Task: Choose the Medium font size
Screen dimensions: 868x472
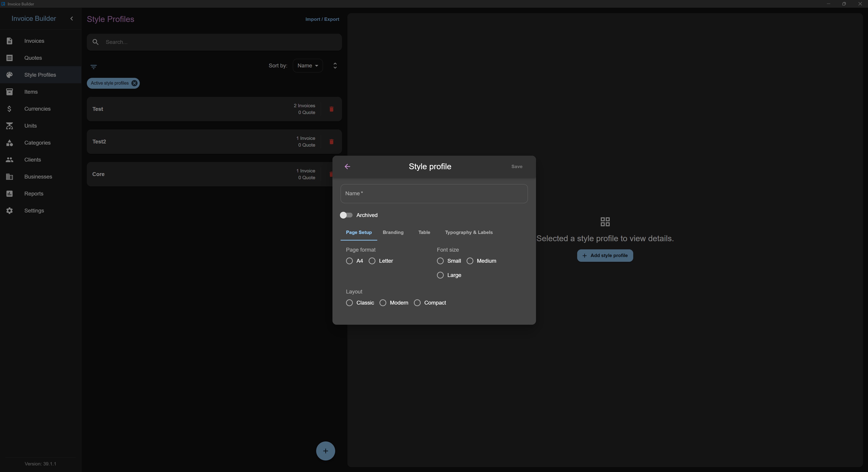Action: (470, 261)
